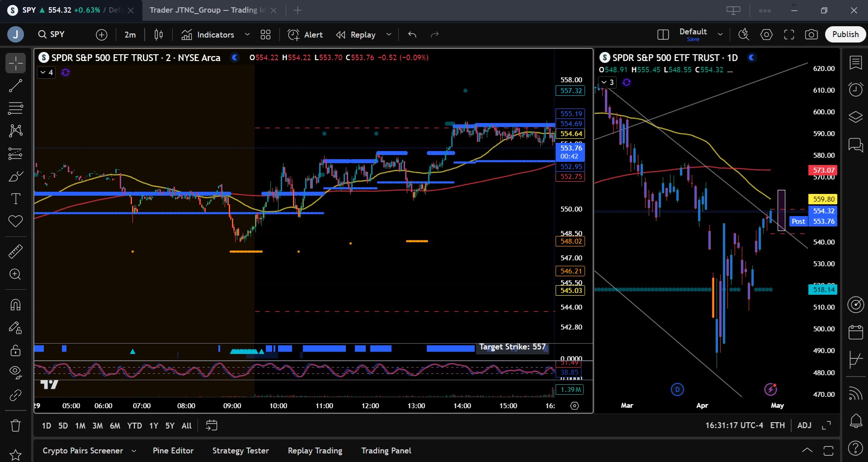Select the All date range
Image resolution: width=868 pixels, height=462 pixels.
coord(187,425)
